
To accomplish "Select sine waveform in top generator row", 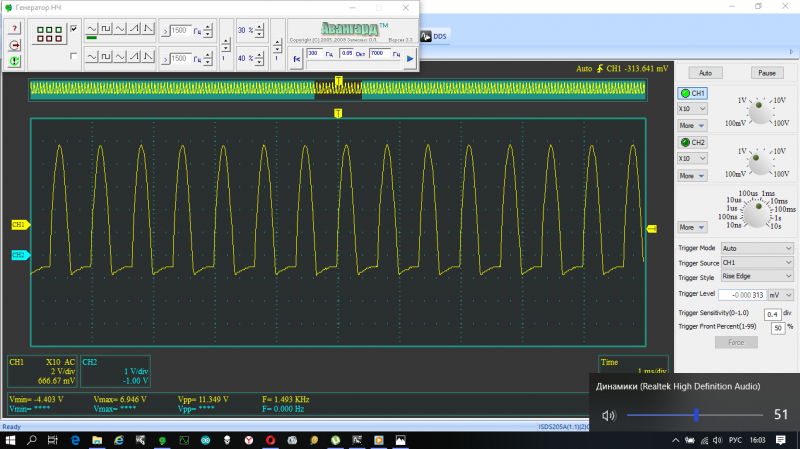I will click(92, 30).
